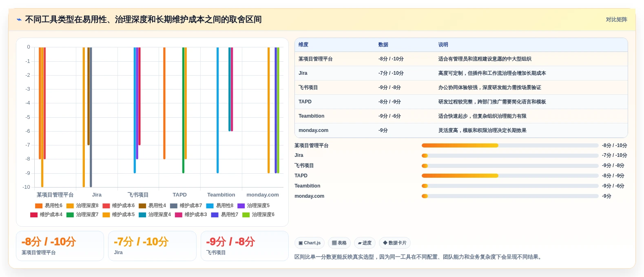Image resolution: width=644 pixels, height=277 pixels.
Task: Select the TAPD cell in the table
Action: 305,102
